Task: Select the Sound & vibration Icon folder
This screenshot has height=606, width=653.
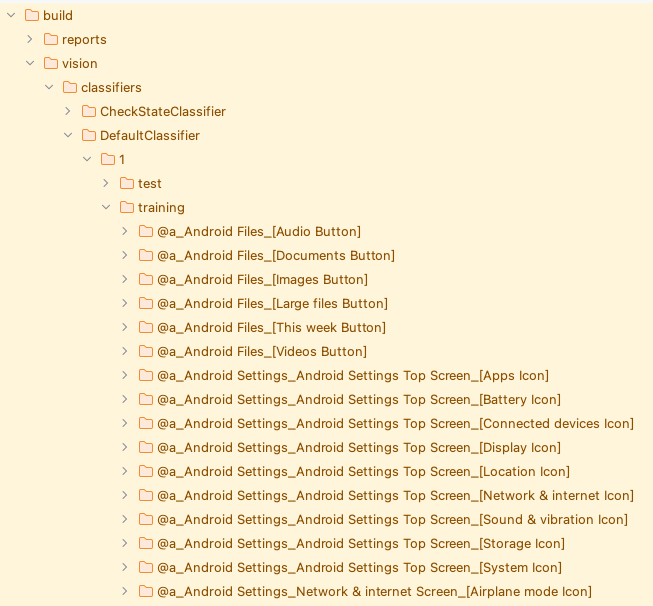Action: click(383, 520)
